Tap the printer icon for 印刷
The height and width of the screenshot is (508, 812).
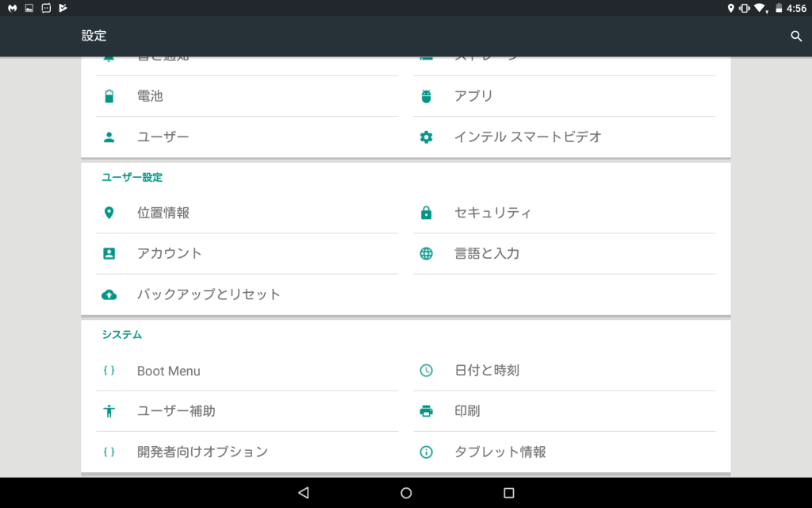(427, 411)
